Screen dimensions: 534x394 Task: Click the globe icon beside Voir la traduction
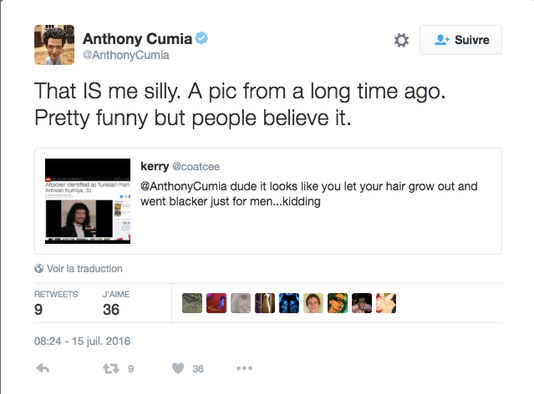(x=39, y=268)
